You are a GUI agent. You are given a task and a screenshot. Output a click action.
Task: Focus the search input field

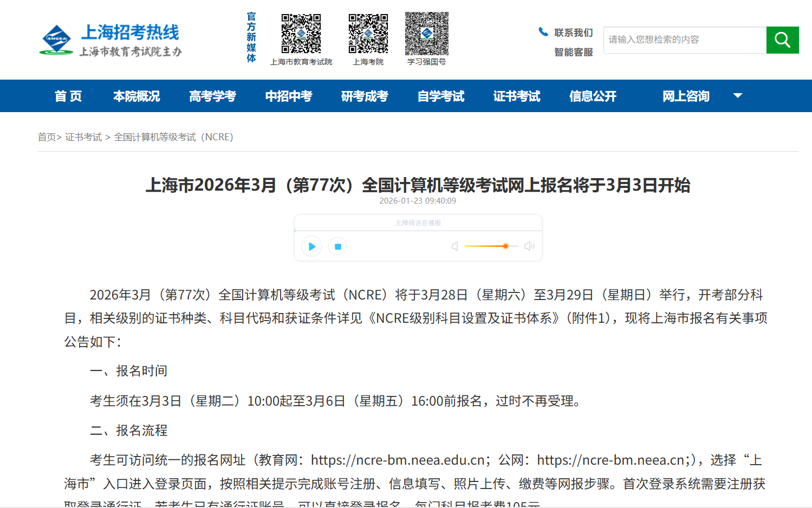point(685,40)
